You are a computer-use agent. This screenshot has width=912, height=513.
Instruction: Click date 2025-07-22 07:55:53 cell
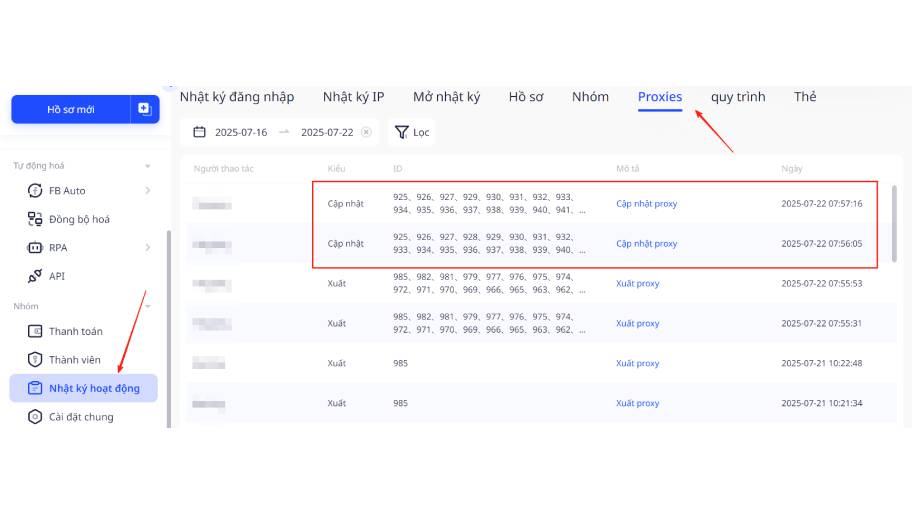click(x=822, y=283)
